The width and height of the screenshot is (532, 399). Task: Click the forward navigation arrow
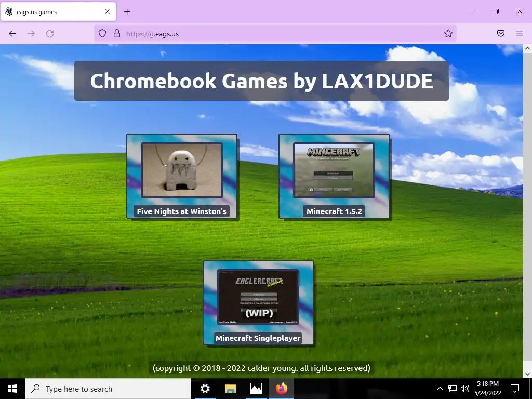click(x=31, y=34)
